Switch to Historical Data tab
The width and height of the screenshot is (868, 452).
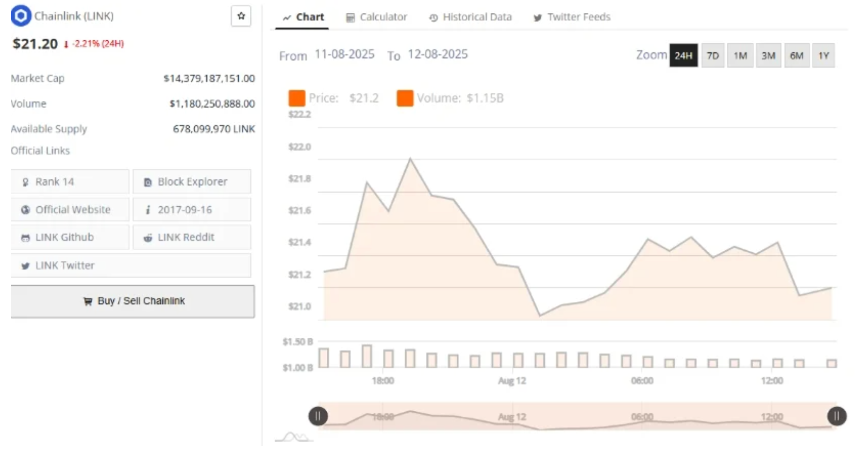click(x=470, y=17)
